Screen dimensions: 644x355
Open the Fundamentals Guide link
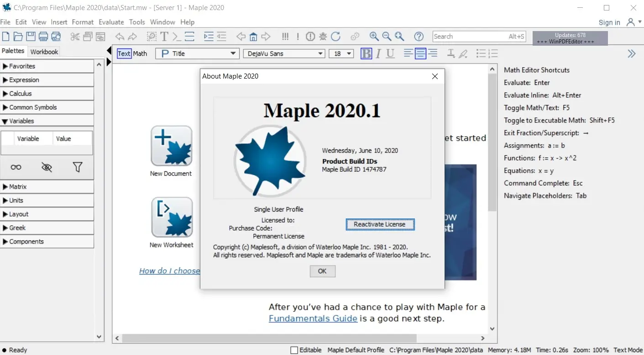[313, 318]
